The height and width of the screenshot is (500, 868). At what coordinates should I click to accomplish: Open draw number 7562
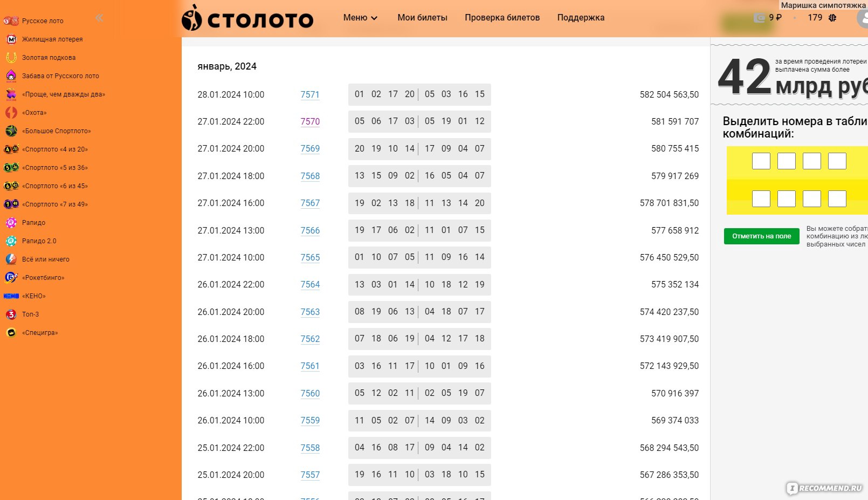pyautogui.click(x=310, y=339)
